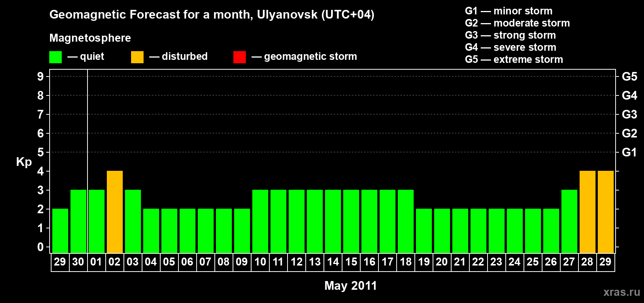Click the date cell 18
644x303 pixels.
coord(406,262)
